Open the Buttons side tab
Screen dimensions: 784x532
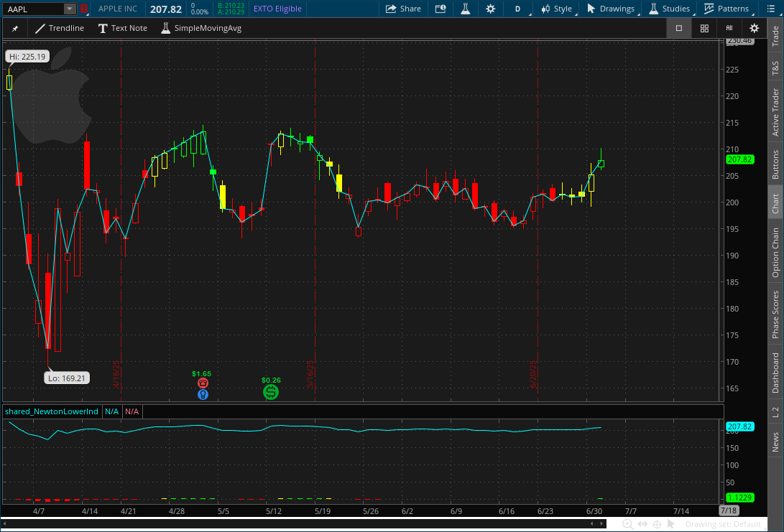[x=775, y=164]
